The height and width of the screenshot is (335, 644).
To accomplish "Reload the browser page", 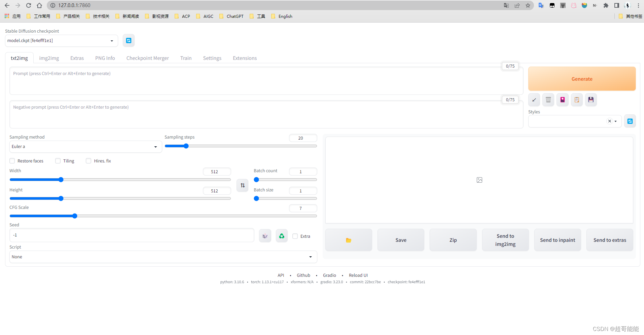I will (29, 5).
